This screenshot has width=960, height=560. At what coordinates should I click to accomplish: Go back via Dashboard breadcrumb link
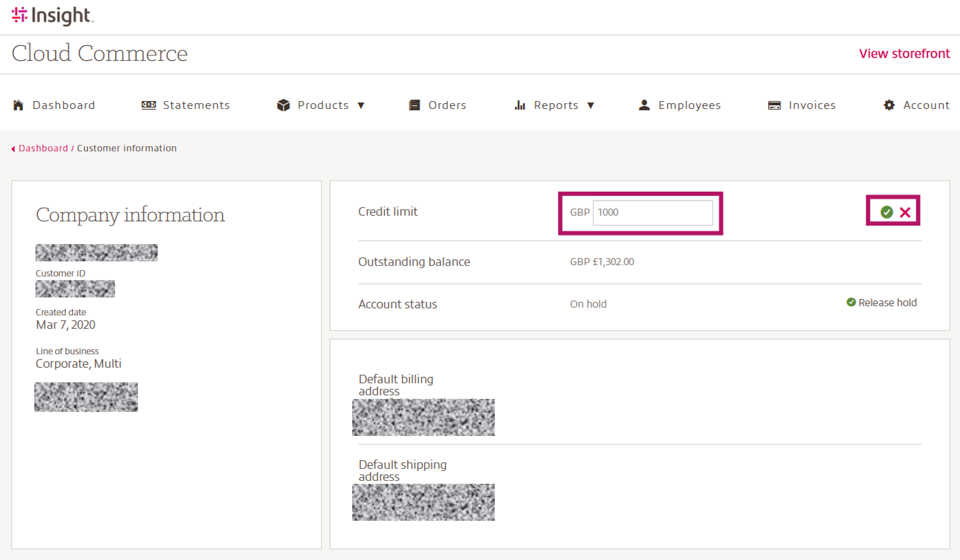(43, 148)
